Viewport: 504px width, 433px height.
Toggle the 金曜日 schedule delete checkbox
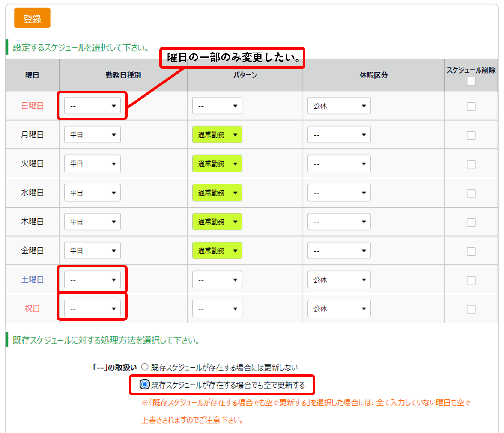point(471,251)
